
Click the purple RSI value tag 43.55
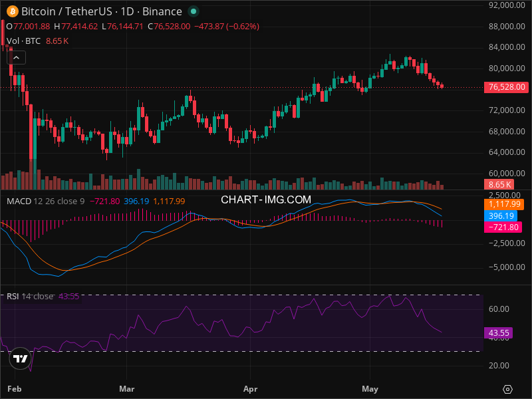coord(498,333)
